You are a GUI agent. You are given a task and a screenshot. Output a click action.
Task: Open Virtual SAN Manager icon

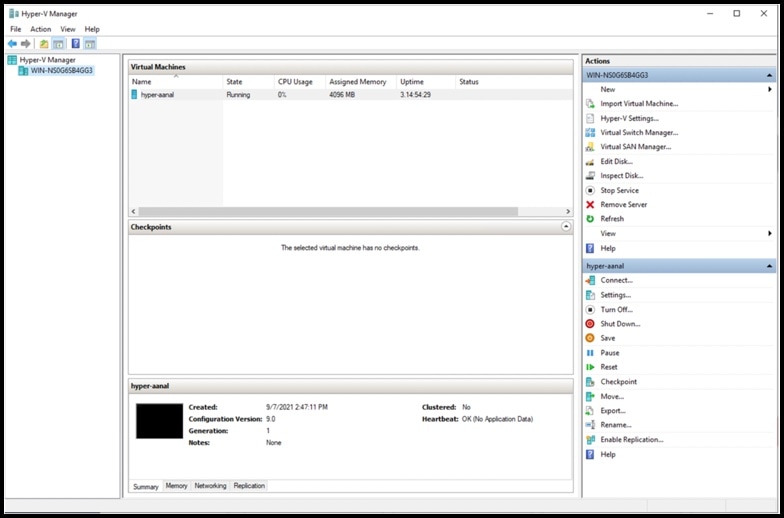(x=590, y=147)
